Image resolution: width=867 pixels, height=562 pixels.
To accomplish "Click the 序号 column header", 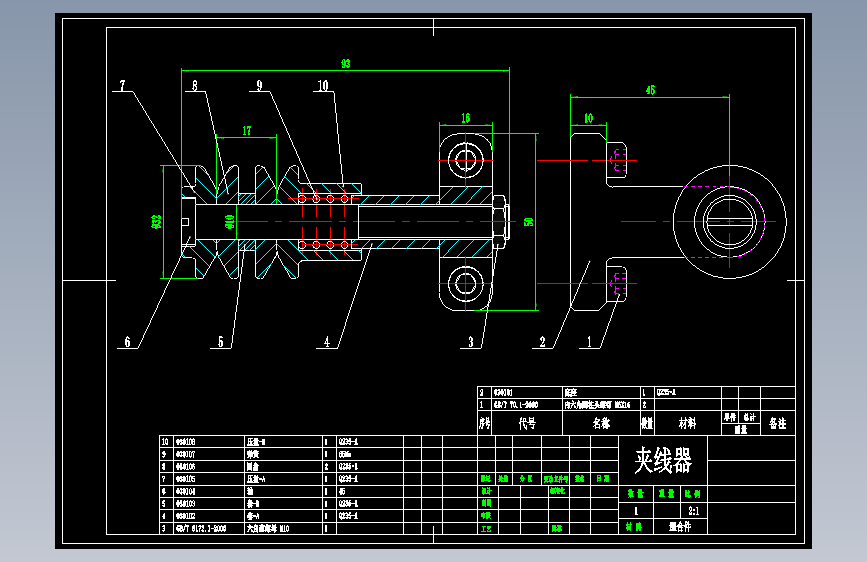I will [x=484, y=424].
